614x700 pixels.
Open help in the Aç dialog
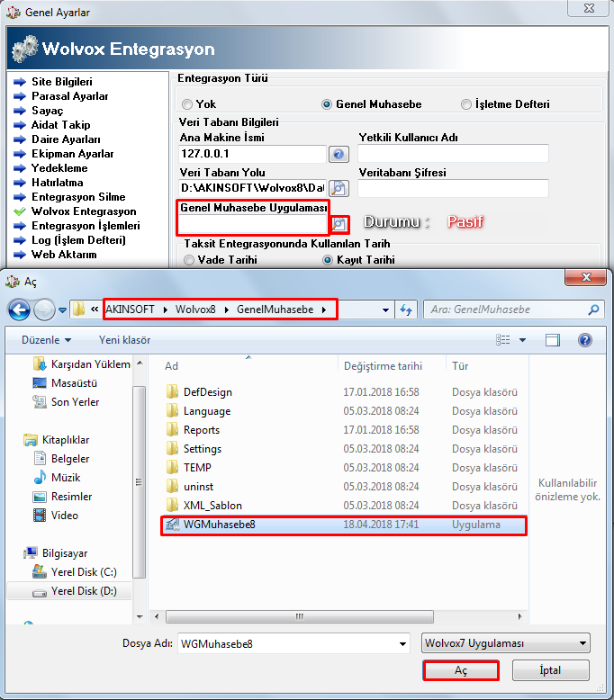pyautogui.click(x=585, y=340)
